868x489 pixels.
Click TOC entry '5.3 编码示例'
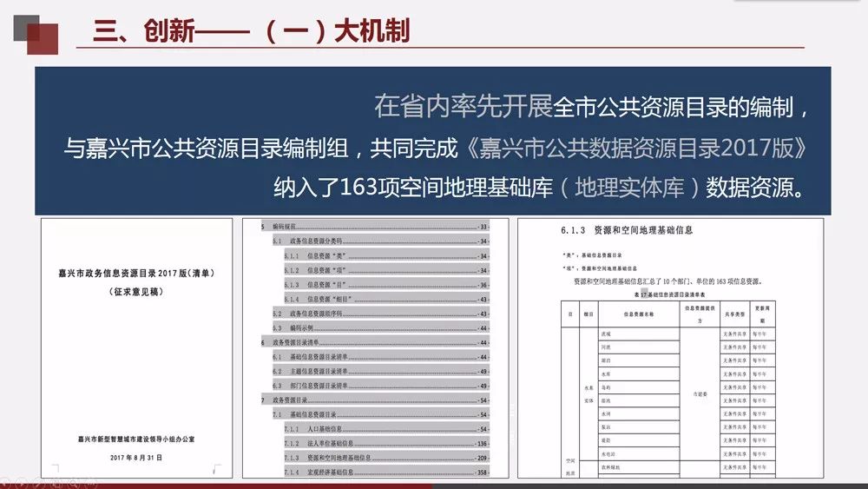pyautogui.click(x=381, y=327)
